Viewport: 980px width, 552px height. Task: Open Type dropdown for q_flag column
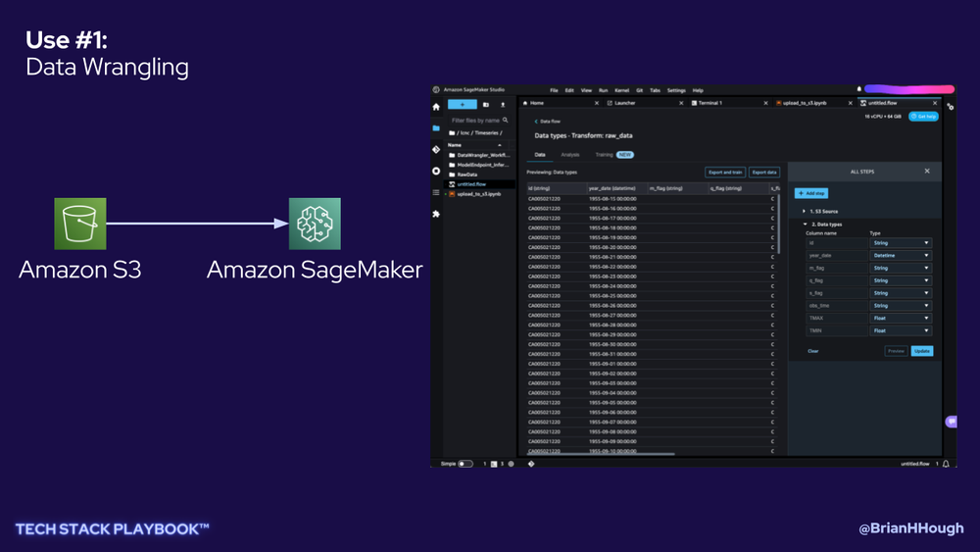pyautogui.click(x=901, y=280)
